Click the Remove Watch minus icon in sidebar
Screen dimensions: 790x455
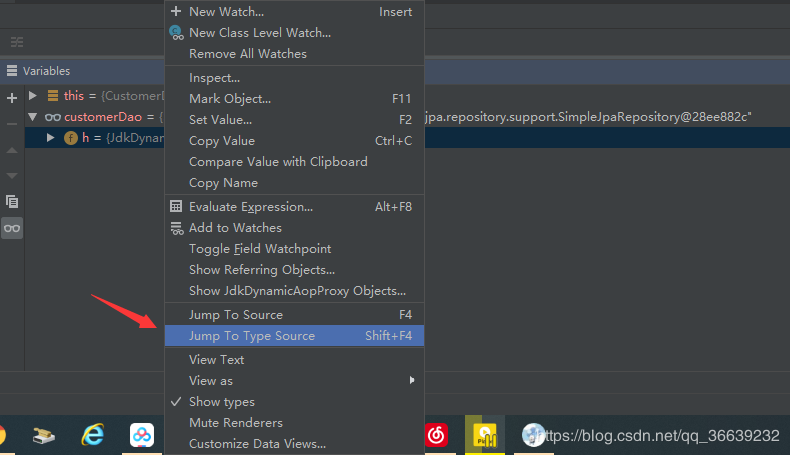[12, 123]
